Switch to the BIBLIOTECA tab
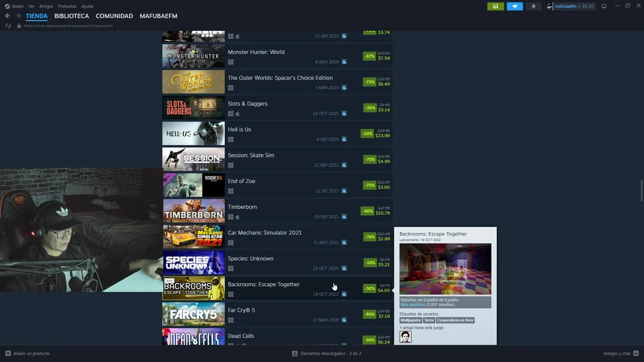This screenshot has width=644, height=362. point(71,16)
